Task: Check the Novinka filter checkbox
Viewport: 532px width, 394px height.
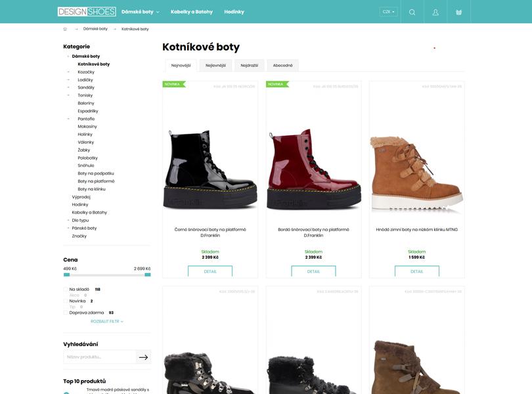Action: click(x=66, y=301)
